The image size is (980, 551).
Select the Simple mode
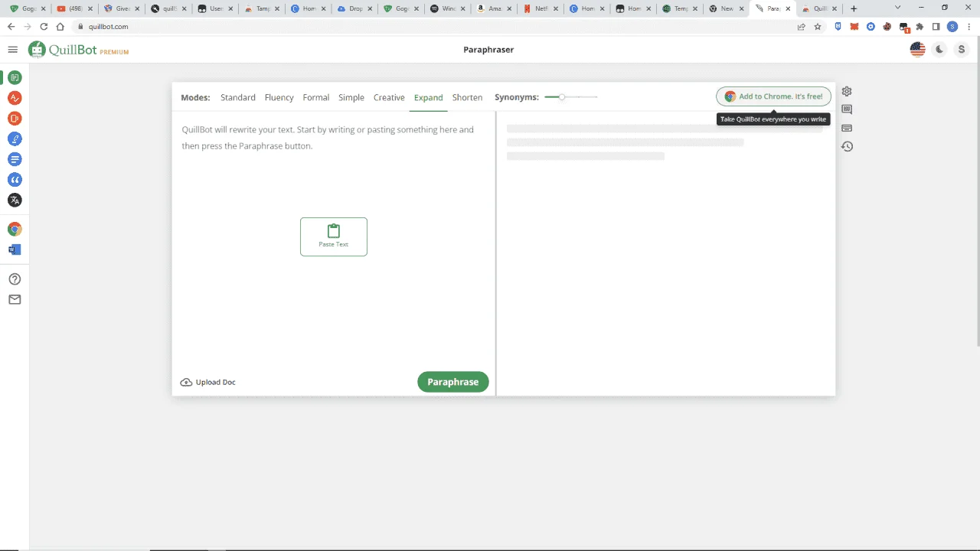click(351, 97)
